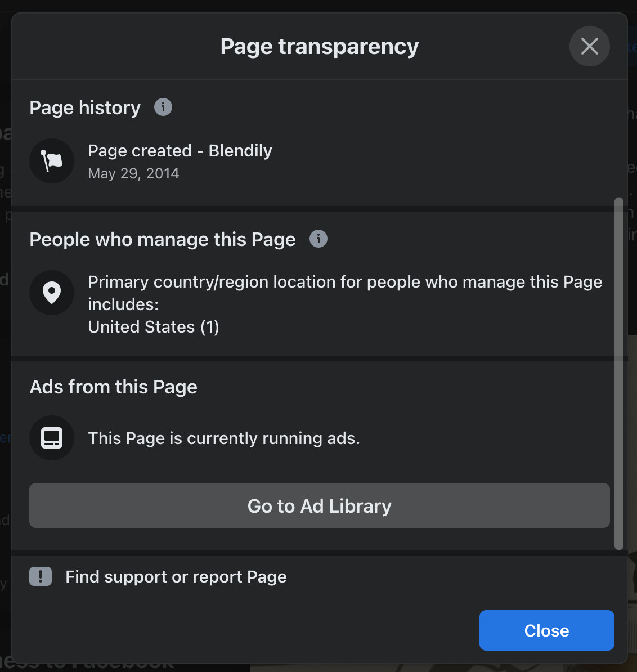Click the ads screen icon under Ads from this Page
Viewport: 637px width, 672px height.
[52, 438]
